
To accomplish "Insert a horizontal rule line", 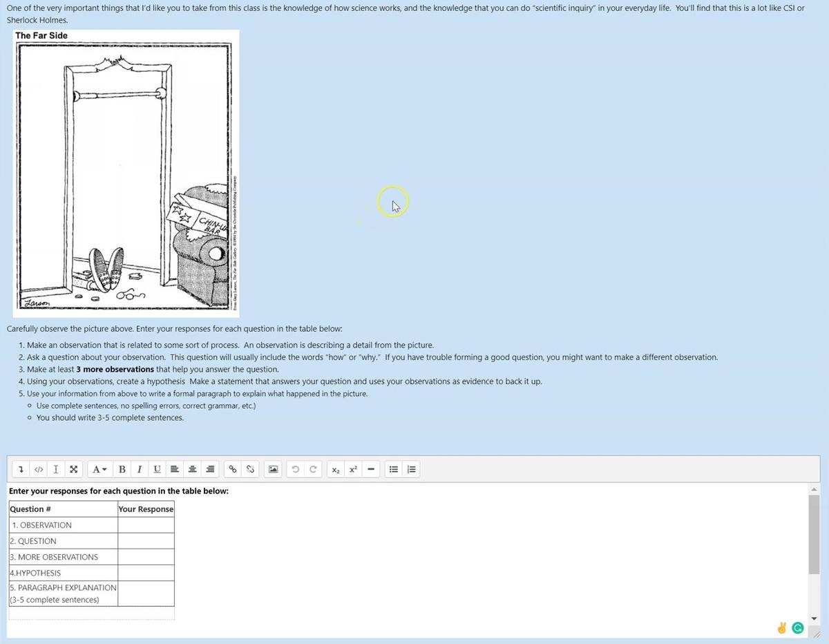I will click(x=371, y=469).
